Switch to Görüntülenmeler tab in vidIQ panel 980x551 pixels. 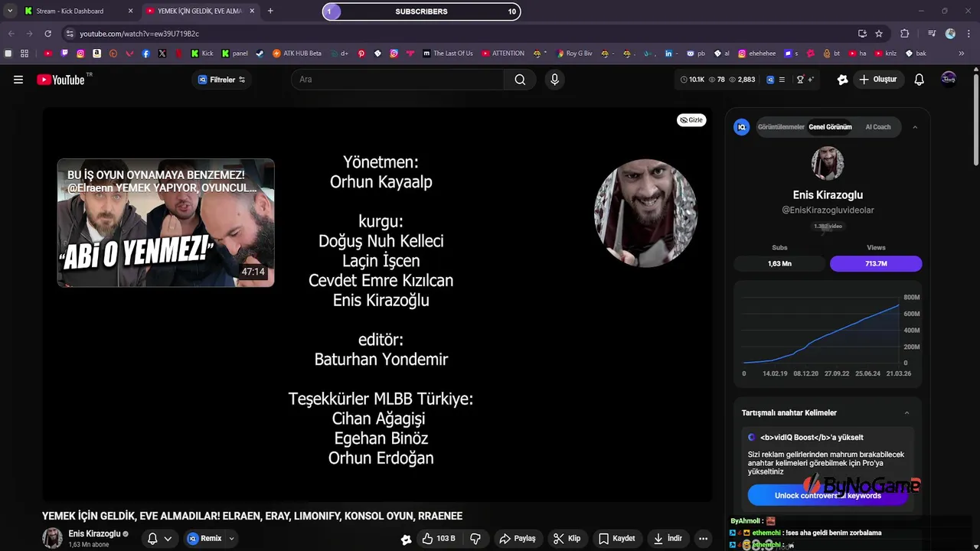781,127
